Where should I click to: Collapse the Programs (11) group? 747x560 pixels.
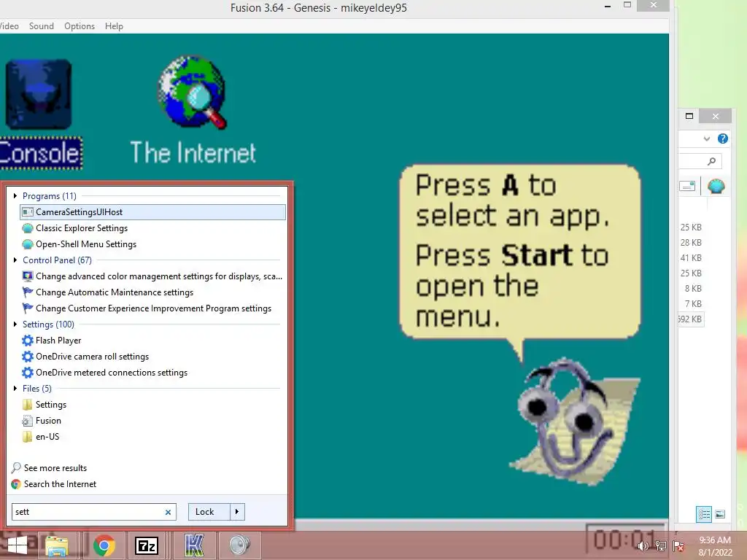15,195
